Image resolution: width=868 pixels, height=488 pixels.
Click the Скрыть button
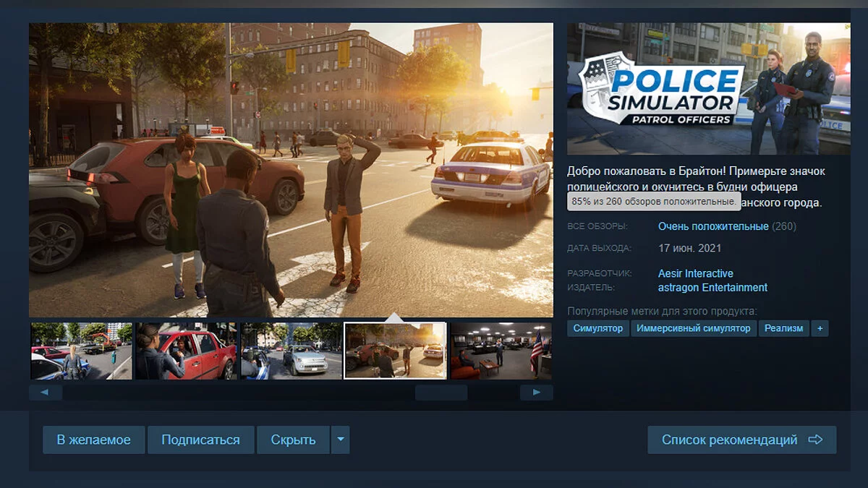pyautogui.click(x=293, y=440)
